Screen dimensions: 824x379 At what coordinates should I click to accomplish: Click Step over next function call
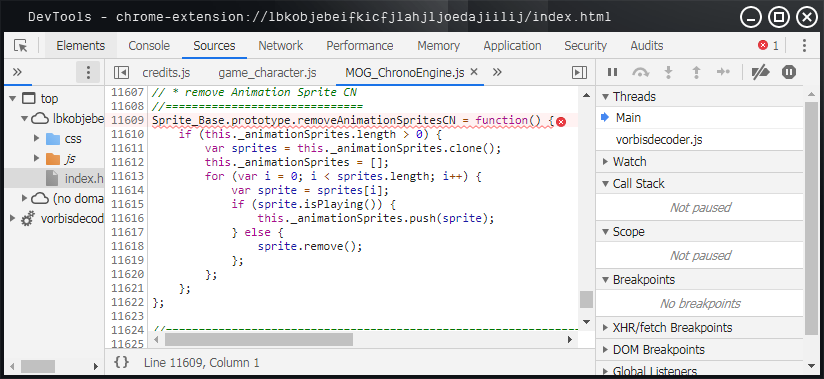pos(640,72)
